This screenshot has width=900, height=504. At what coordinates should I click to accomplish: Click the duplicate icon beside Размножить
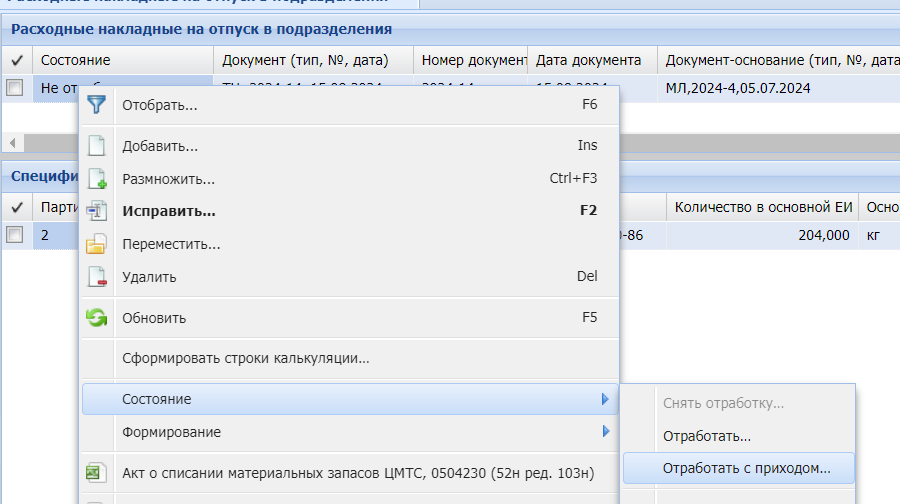coord(97,179)
